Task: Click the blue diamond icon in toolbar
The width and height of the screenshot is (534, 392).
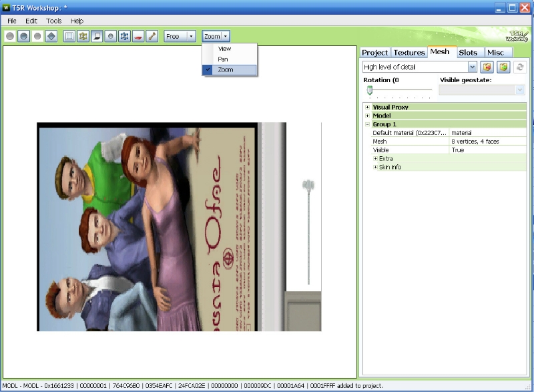Action: coord(51,36)
